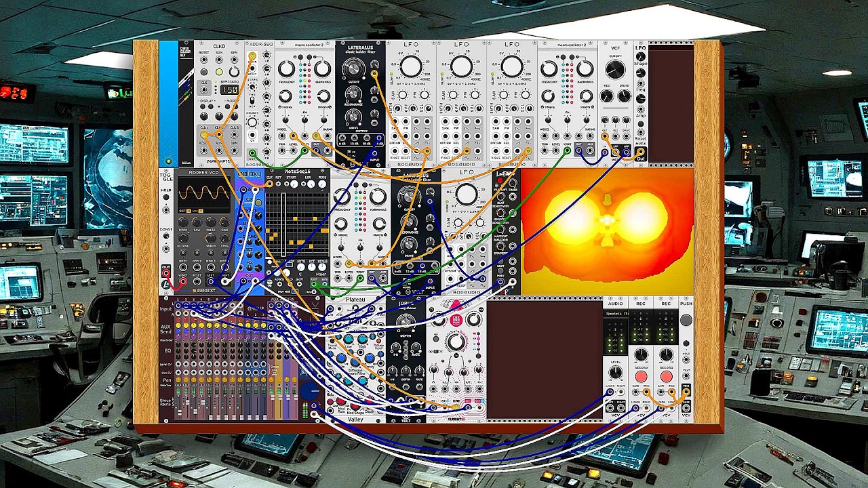The height and width of the screenshot is (488, 868).
Task: Click the VCF HPF output jack
Action: (x=626, y=152)
